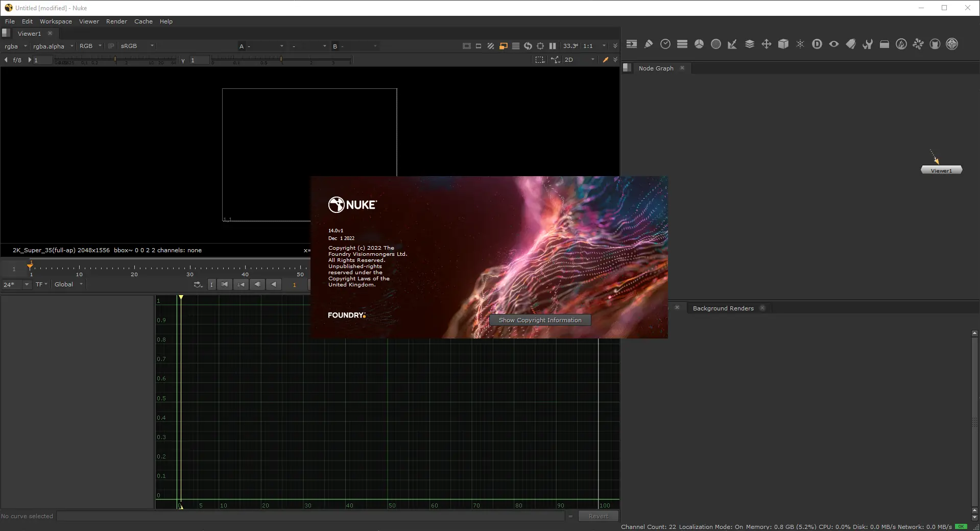
Task: Toggle the orange proxy mode button
Action: [504, 46]
